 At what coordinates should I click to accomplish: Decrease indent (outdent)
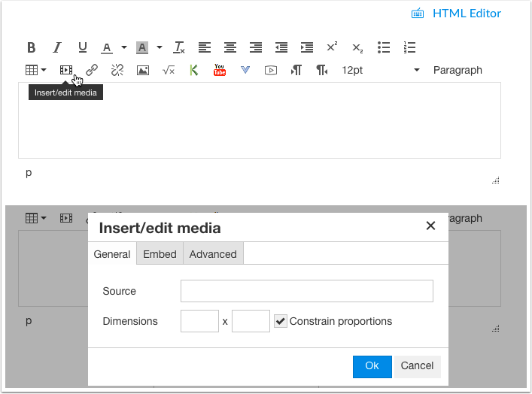tap(281, 47)
